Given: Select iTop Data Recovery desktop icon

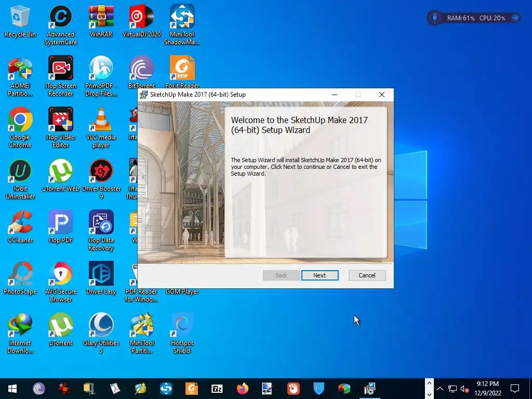Looking at the screenshot, I should point(101,231).
